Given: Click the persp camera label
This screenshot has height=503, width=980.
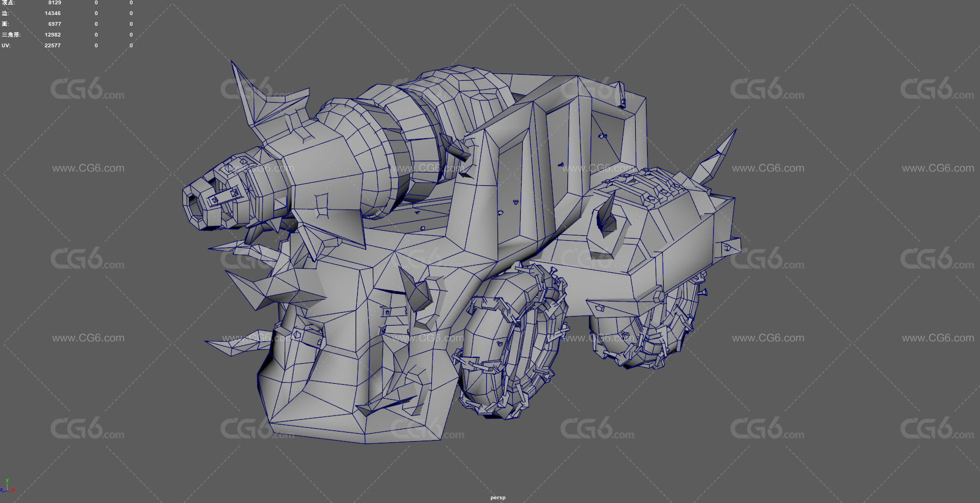Looking at the screenshot, I should coord(498,498).
